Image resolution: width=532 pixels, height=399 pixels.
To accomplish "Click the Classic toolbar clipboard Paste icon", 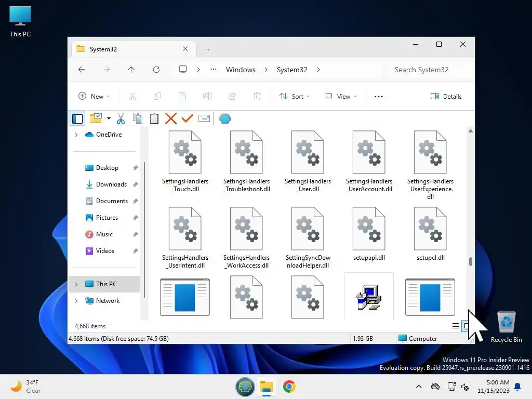I will pyautogui.click(x=154, y=118).
